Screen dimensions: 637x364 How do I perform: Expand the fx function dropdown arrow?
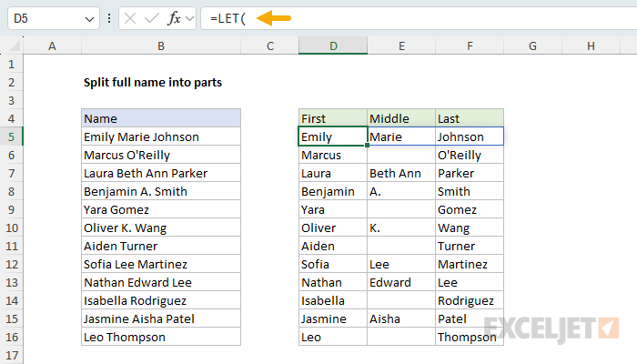coord(189,18)
